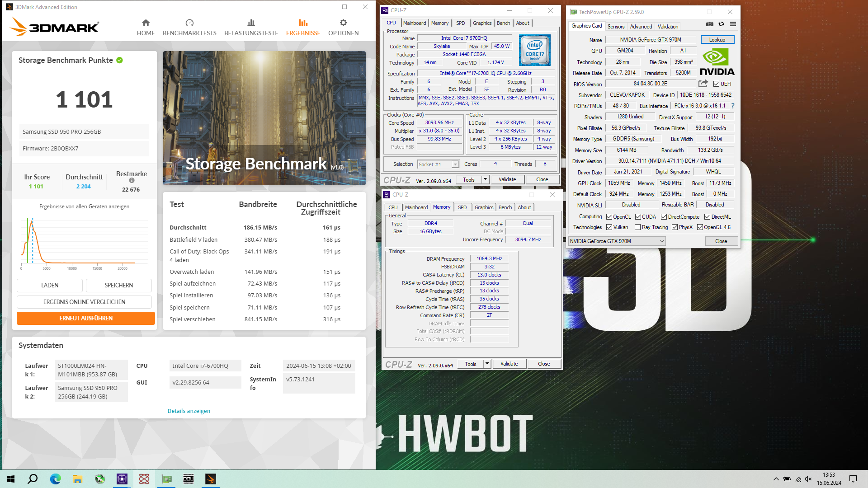Open taskbar search
This screenshot has width=868, height=488.
pyautogui.click(x=33, y=479)
